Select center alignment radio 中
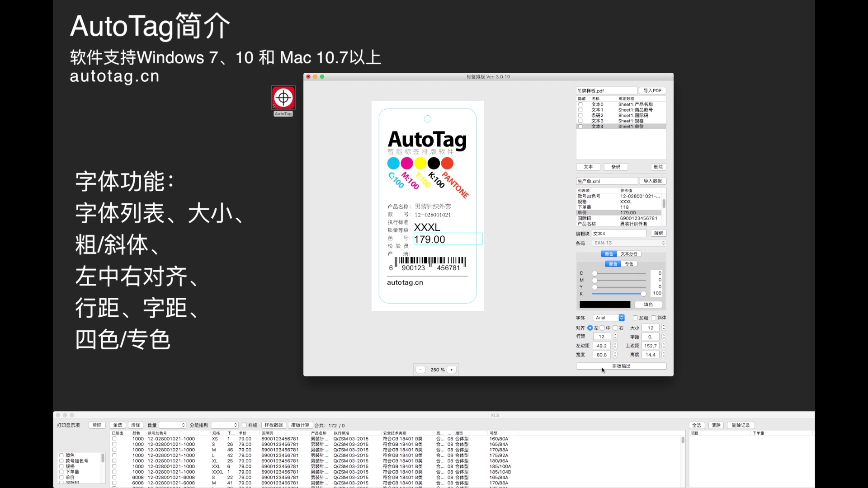Viewport: 868px width, 488px height. tap(602, 328)
